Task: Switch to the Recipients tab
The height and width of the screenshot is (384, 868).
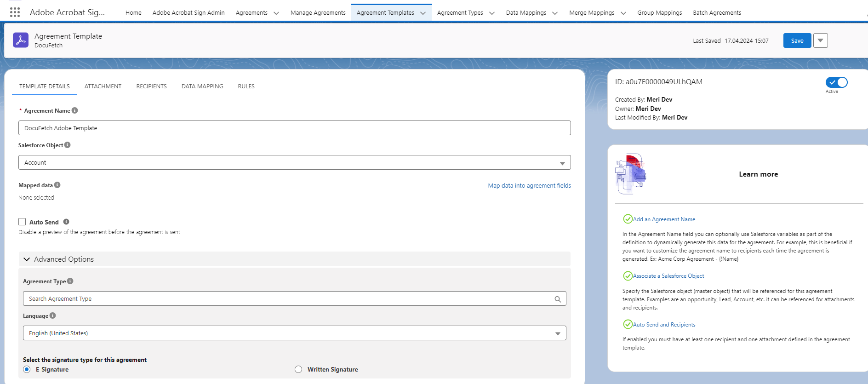Action: click(151, 86)
